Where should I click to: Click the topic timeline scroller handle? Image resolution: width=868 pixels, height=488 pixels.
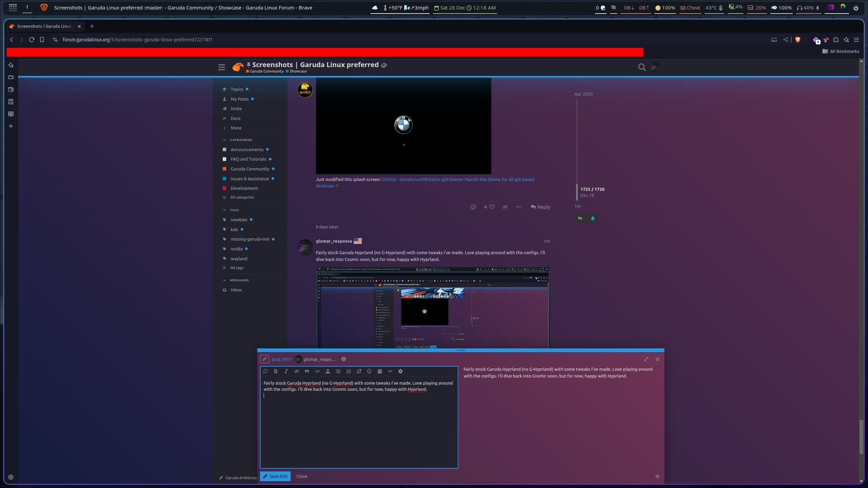577,192
